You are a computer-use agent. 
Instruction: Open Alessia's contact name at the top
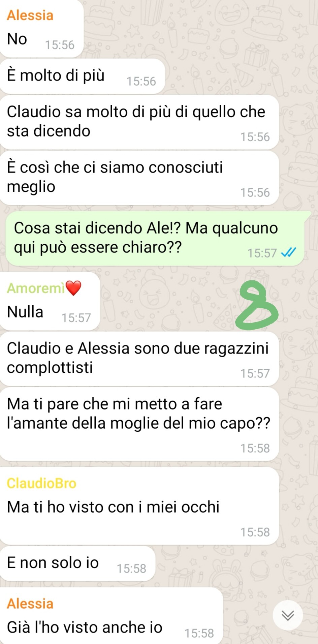[30, 15]
